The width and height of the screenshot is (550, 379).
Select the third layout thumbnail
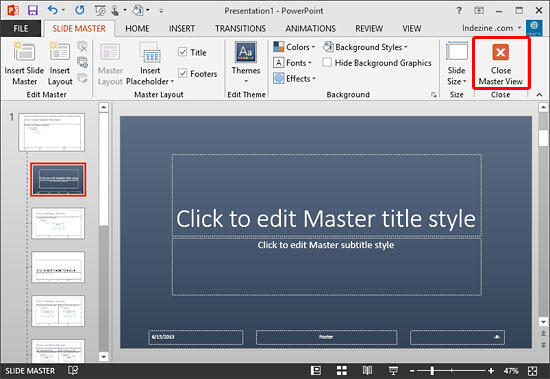point(58,267)
